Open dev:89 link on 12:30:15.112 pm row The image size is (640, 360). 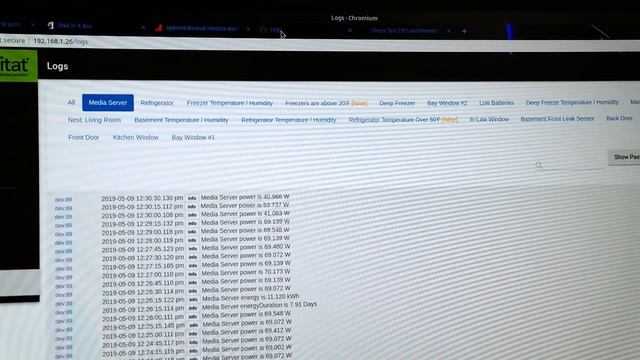coord(63,208)
